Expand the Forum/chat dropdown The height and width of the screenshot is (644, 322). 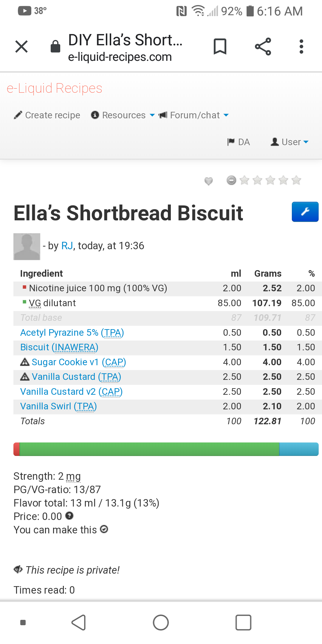193,115
